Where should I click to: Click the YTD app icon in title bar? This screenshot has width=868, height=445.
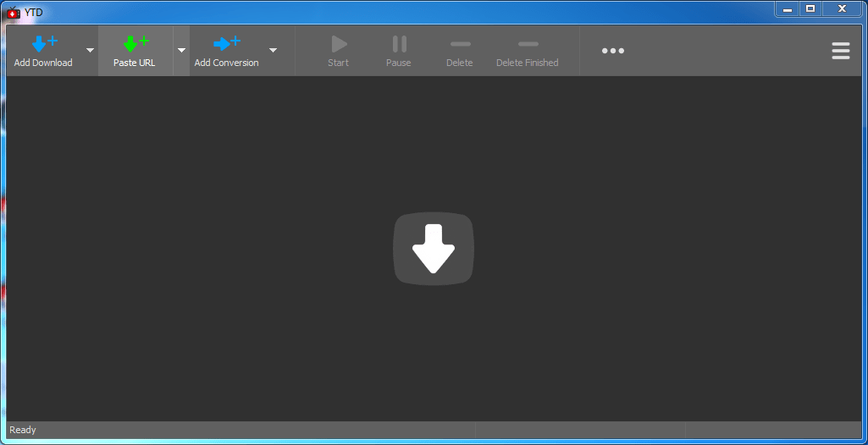14,12
